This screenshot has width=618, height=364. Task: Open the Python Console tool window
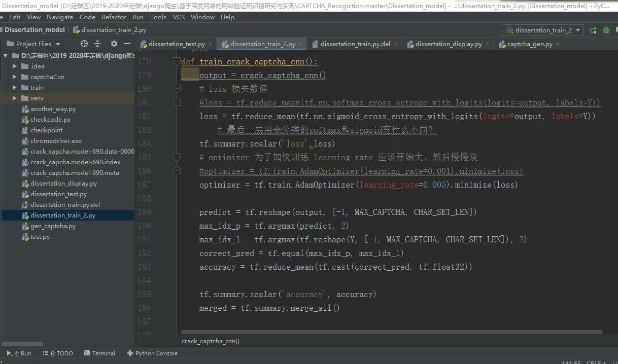click(152, 353)
